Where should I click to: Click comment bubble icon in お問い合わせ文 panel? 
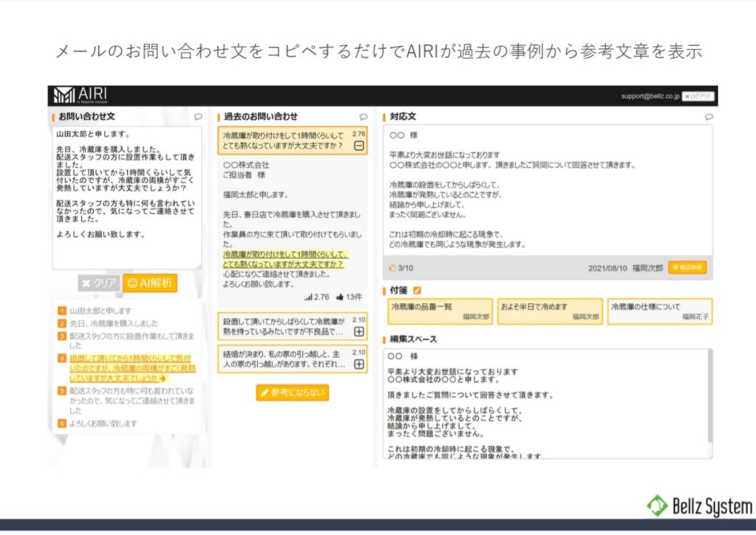[x=198, y=117]
